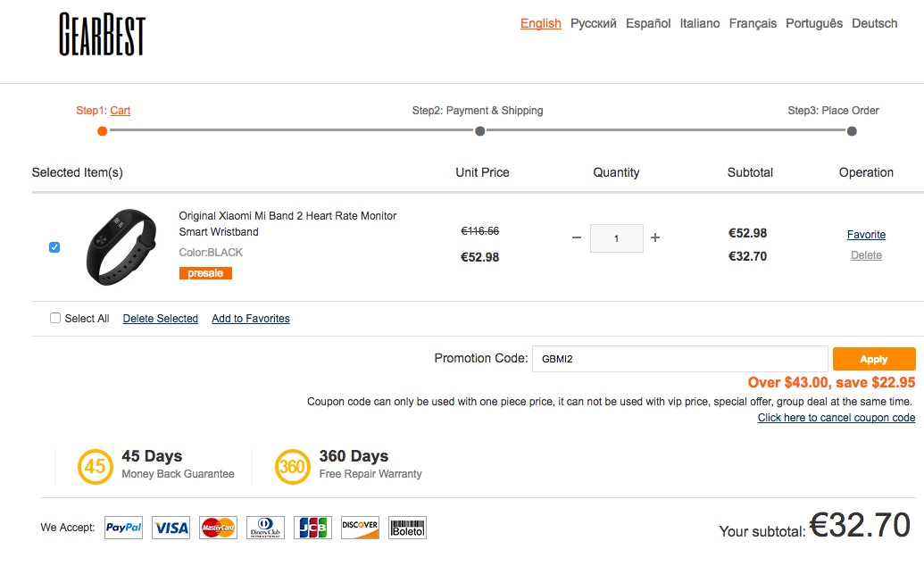
Task: Uncheck the Xiaomi Mi Band 2 item checkbox
Action: (x=54, y=247)
